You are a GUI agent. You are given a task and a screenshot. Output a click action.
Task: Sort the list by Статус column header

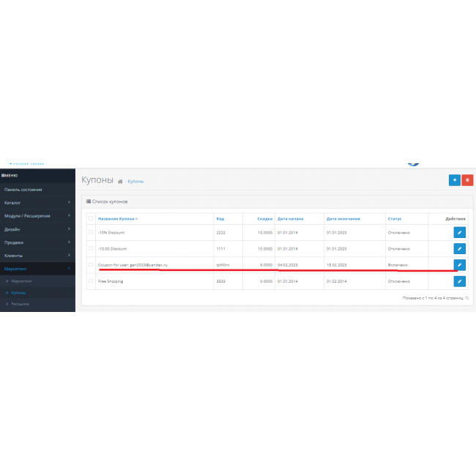tap(395, 218)
